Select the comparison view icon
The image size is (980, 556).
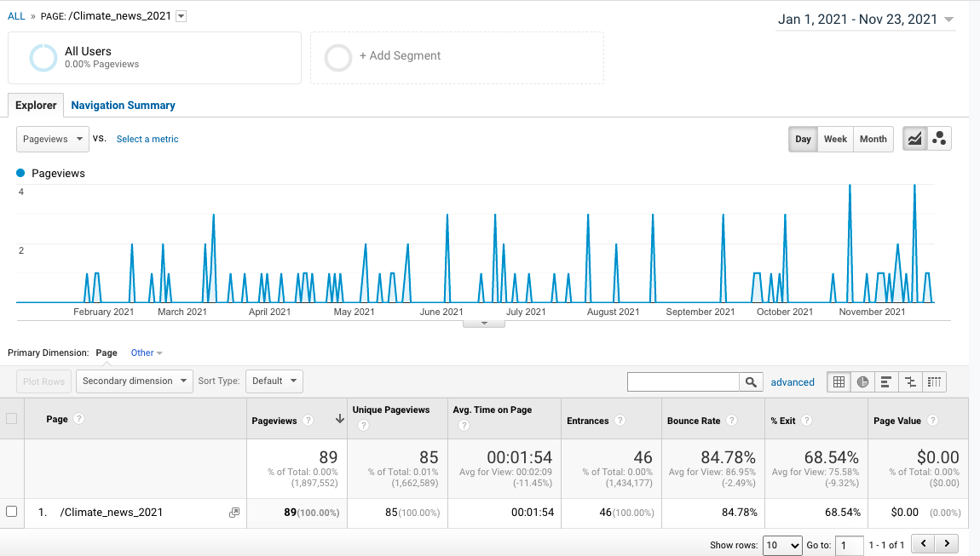click(x=910, y=382)
